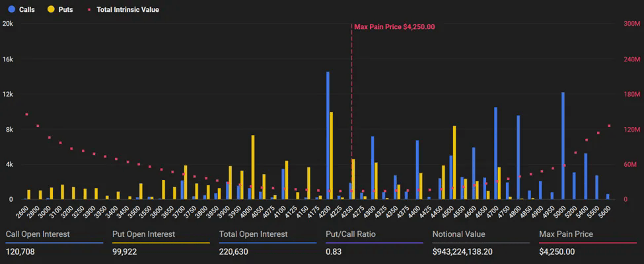The width and height of the screenshot is (644, 264).
Task: Click the red Total Intrinsic Value marker
Action: point(89,9)
